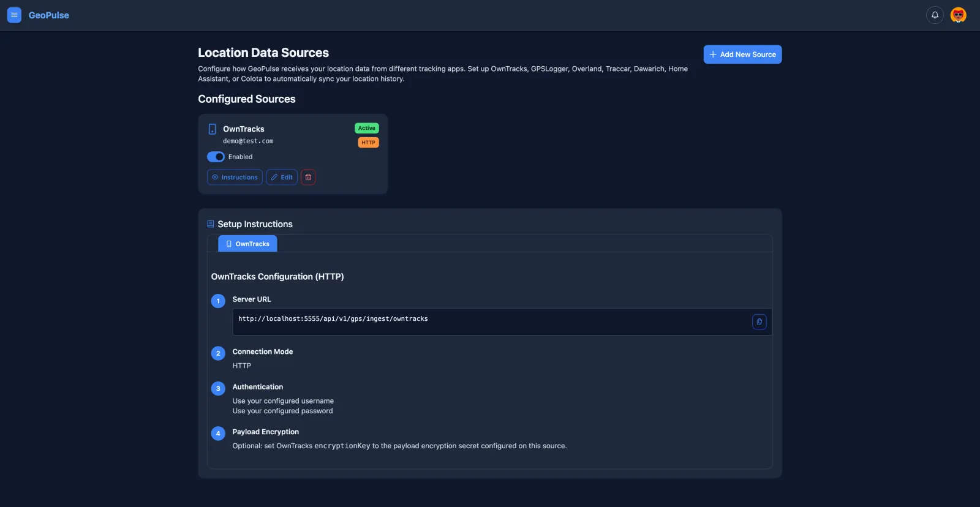Viewport: 980px width, 507px height.
Task: Disable the OwnTracks Enabled switch
Action: (x=216, y=157)
